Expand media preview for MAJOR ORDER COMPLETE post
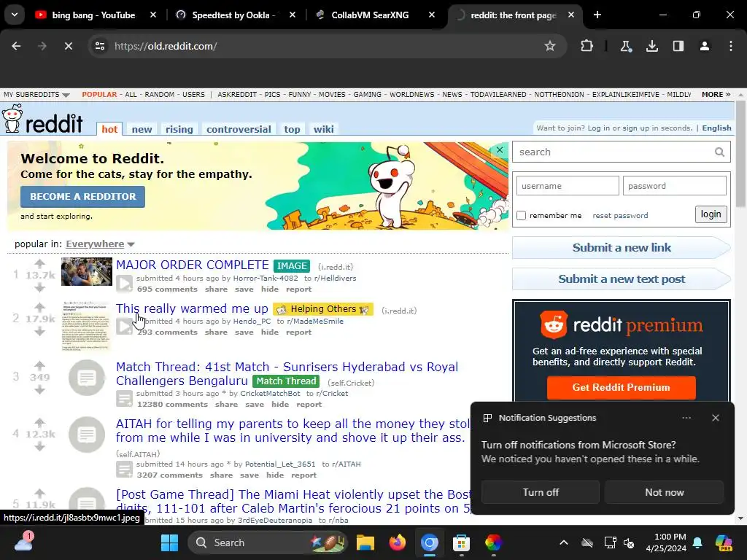Viewport: 747px width, 560px height. coord(124,284)
